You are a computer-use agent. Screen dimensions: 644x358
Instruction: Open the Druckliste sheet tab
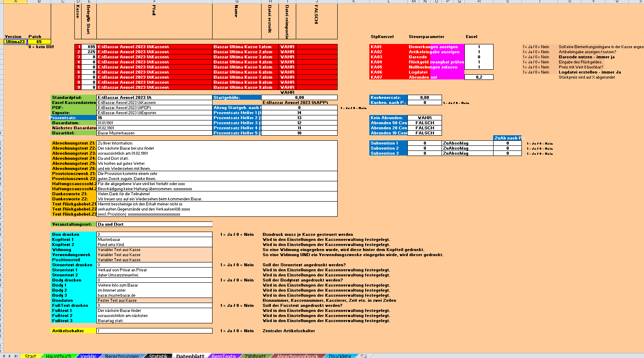[x=340, y=356]
